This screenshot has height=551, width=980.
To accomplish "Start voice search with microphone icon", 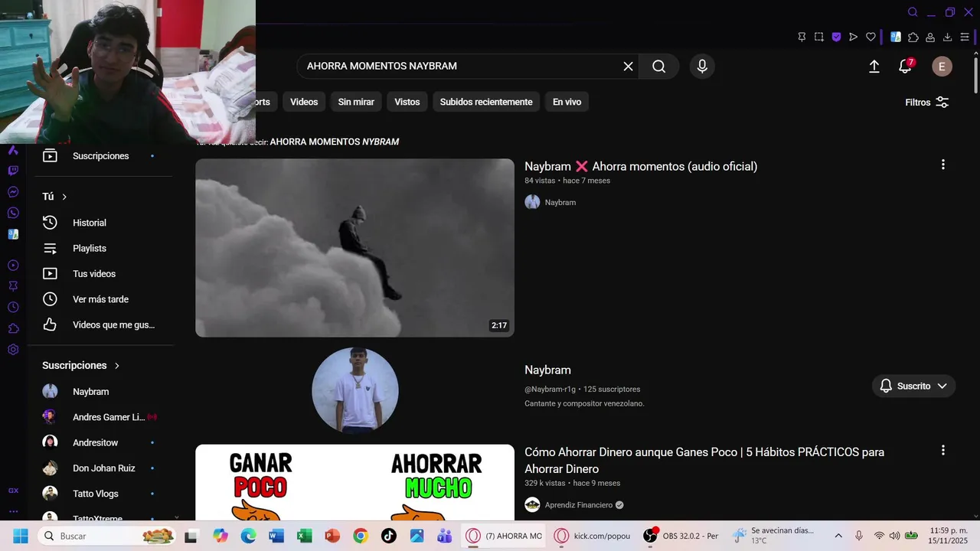I will [x=702, y=67].
